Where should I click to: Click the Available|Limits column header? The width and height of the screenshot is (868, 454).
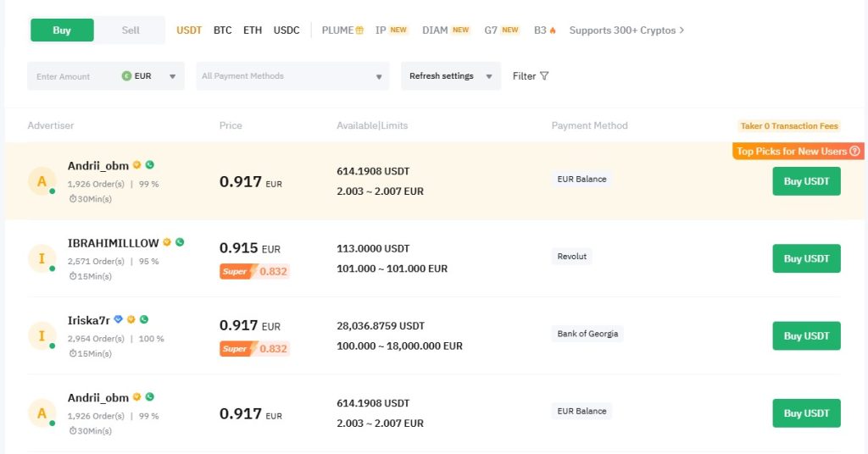pos(372,125)
